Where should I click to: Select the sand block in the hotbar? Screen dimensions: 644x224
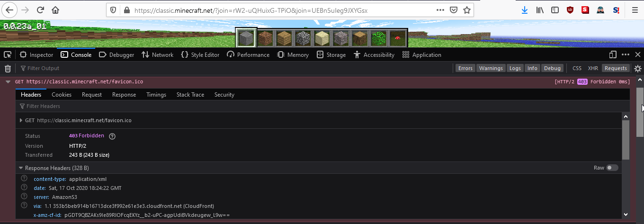pyautogui.click(x=322, y=37)
